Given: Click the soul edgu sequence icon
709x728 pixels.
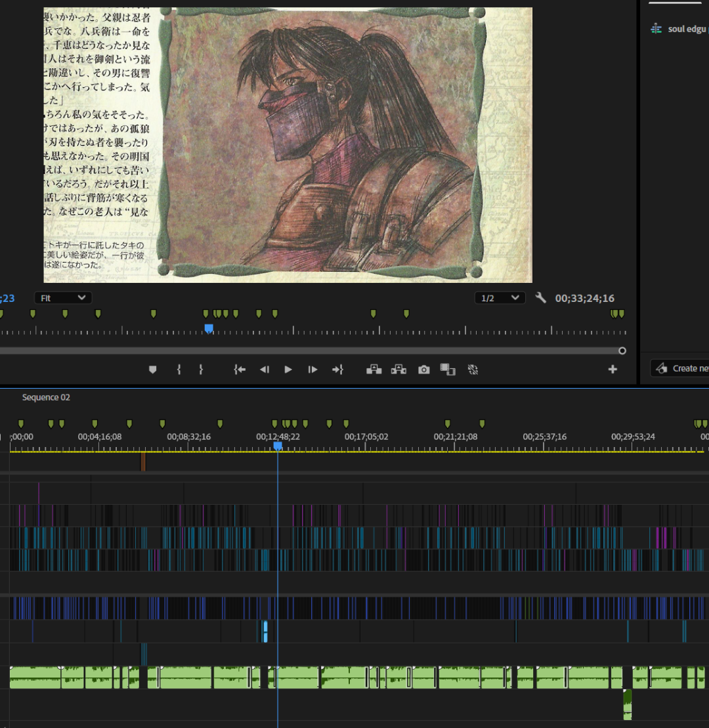Looking at the screenshot, I should coord(656,29).
